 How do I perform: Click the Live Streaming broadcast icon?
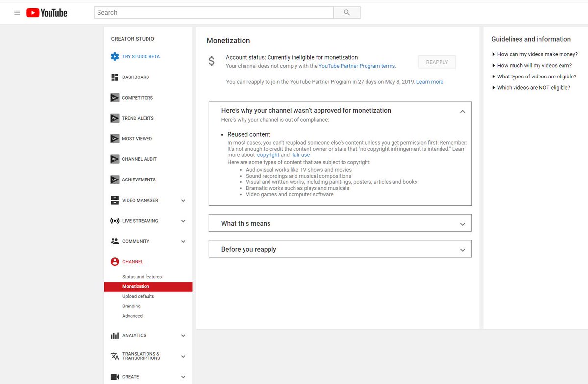click(x=115, y=221)
